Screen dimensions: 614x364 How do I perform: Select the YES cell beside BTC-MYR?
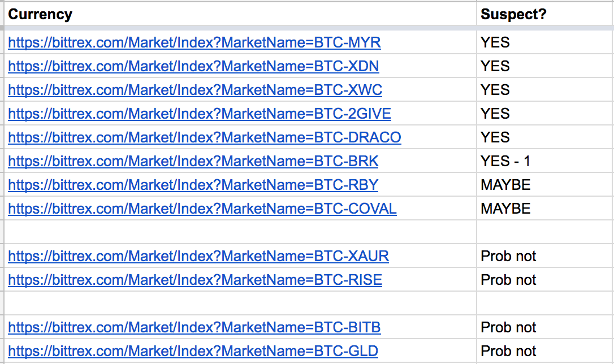(545, 42)
